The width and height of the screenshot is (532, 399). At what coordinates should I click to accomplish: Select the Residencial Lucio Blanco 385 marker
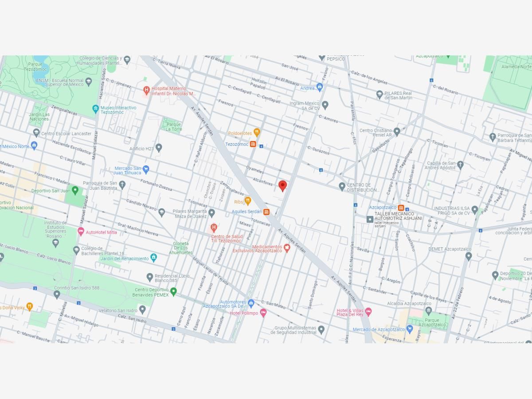tap(150, 277)
